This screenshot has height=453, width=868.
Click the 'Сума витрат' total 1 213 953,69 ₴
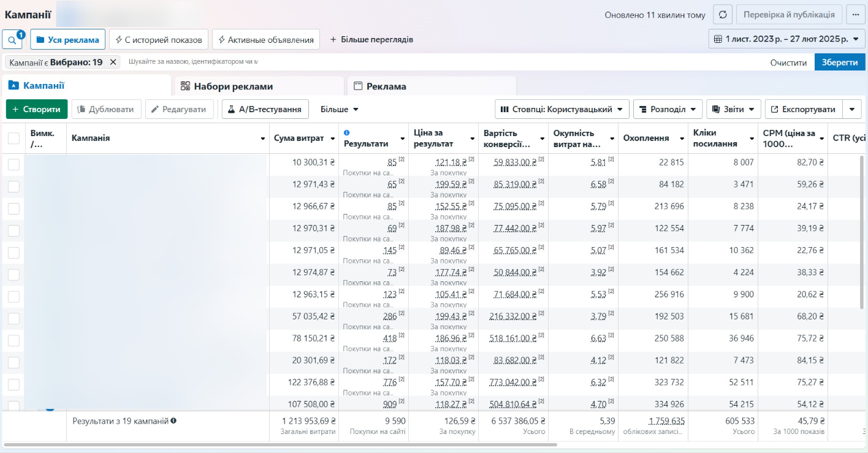309,421
